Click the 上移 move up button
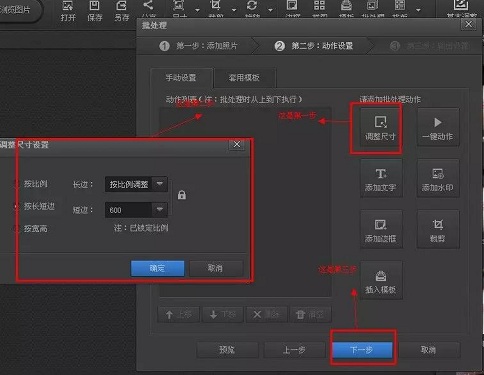 (x=179, y=315)
